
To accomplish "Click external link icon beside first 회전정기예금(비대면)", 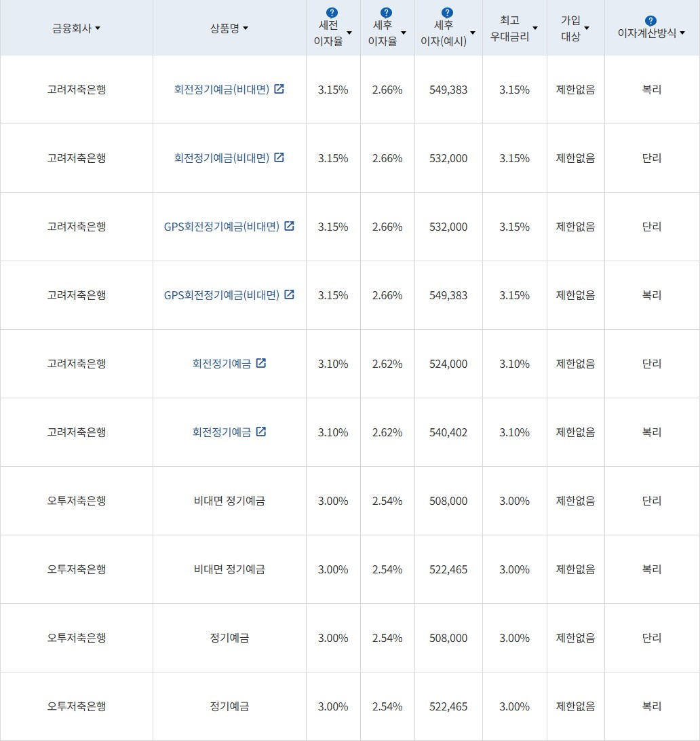I will point(280,89).
